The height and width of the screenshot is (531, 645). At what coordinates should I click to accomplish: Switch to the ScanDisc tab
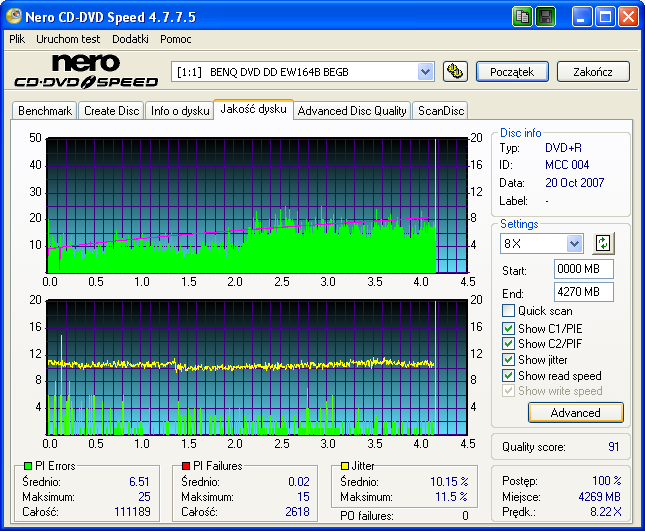[x=440, y=111]
